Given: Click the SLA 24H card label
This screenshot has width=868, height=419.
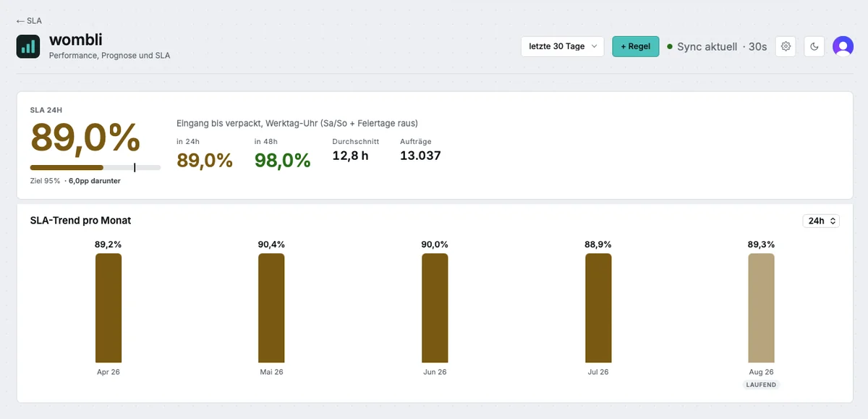Looking at the screenshot, I should point(47,111).
